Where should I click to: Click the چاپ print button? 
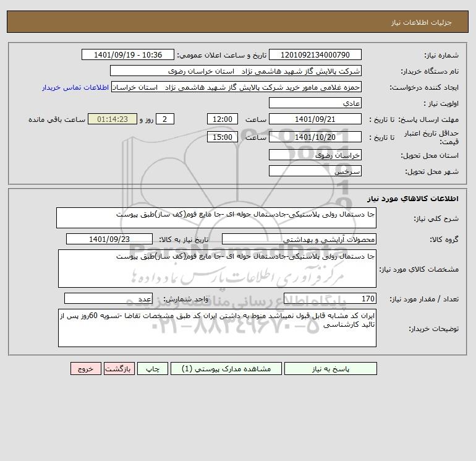tap(153, 369)
